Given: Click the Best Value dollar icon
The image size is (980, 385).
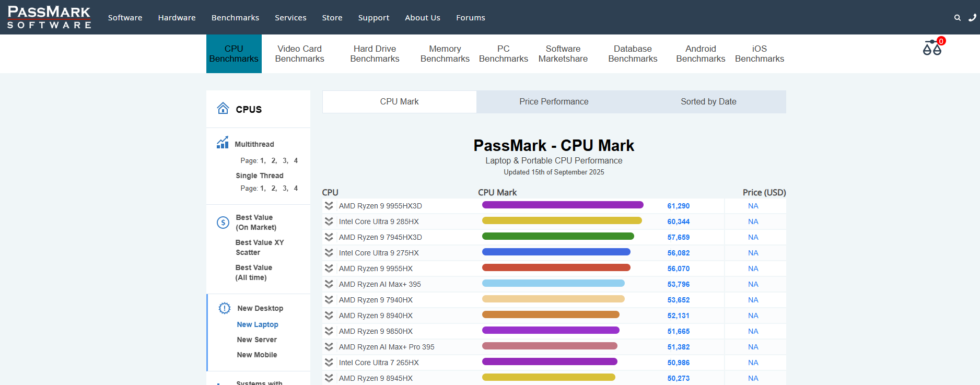Looking at the screenshot, I should [223, 223].
